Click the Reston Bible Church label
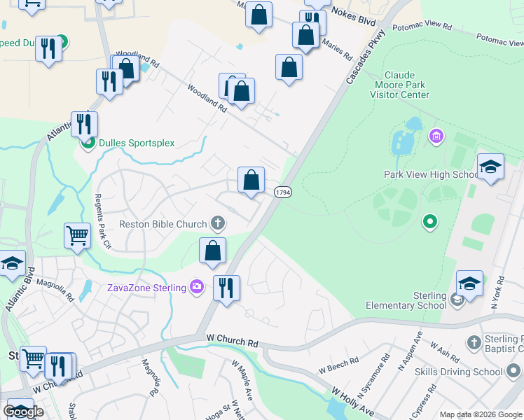 click(x=163, y=224)
